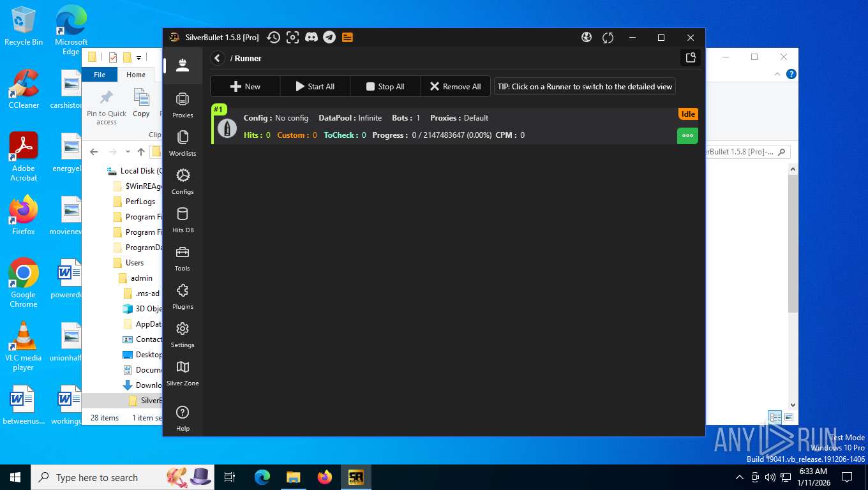Go to the Configs section
Screen dimensions: 868x490
click(x=183, y=182)
